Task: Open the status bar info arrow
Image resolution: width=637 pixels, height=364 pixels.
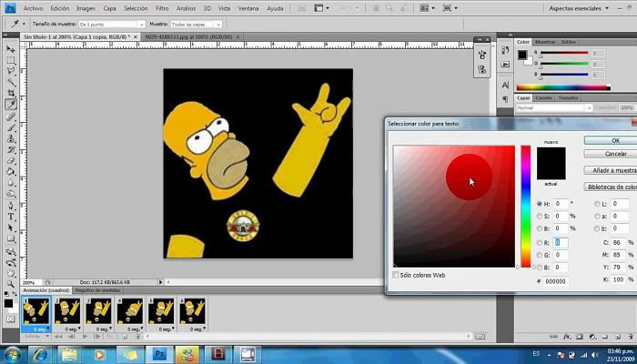Action: [x=160, y=282]
